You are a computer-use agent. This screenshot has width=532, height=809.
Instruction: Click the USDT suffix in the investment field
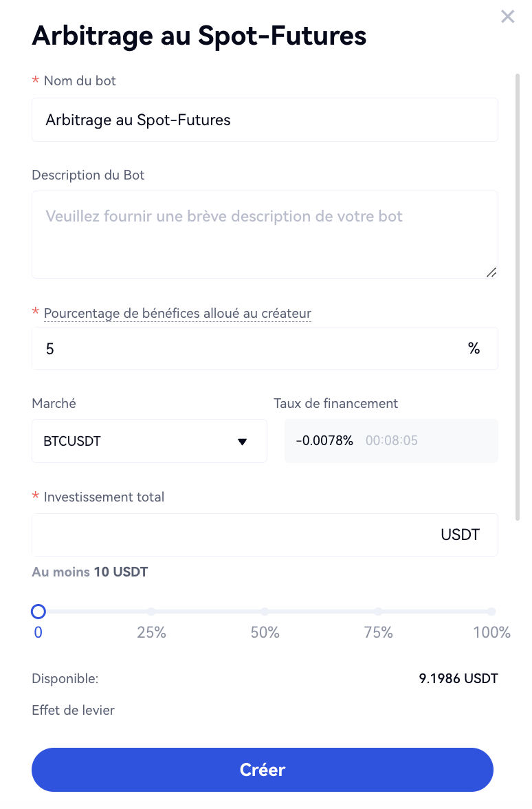point(460,535)
